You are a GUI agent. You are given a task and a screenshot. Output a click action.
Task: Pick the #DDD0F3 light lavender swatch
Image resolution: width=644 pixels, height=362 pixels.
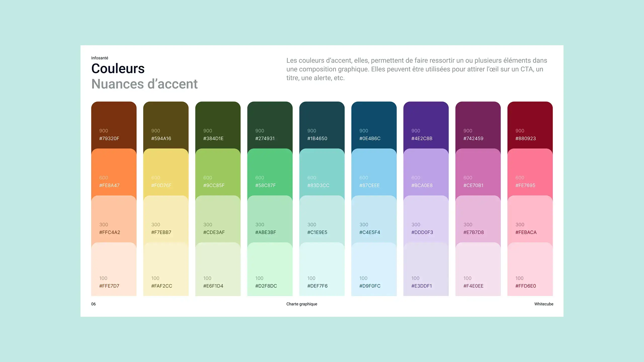(x=426, y=219)
